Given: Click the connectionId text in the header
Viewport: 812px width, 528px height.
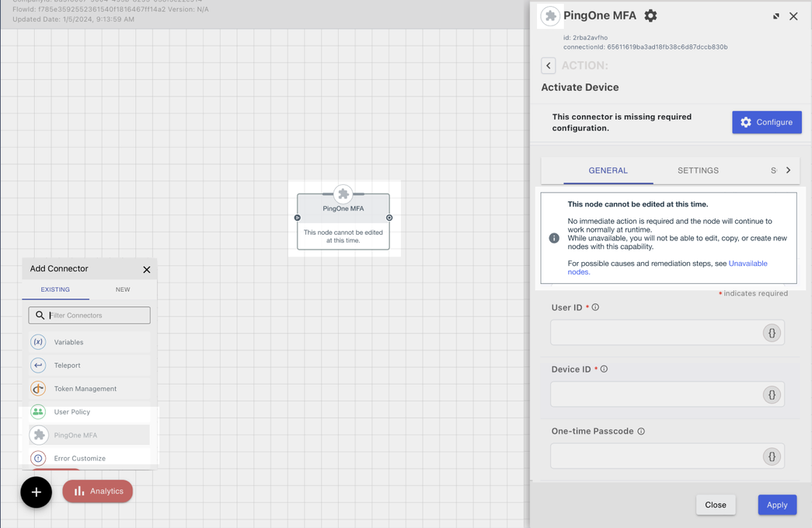Looking at the screenshot, I should click(645, 47).
